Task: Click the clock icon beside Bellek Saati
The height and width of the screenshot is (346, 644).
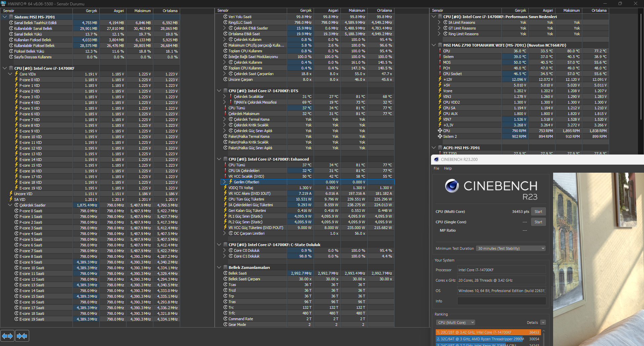Action: [x=225, y=273]
